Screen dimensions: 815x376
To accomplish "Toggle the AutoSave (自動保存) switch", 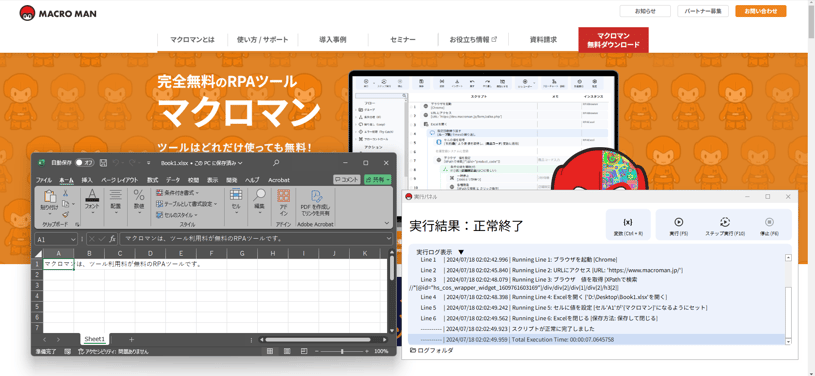I will [84, 163].
